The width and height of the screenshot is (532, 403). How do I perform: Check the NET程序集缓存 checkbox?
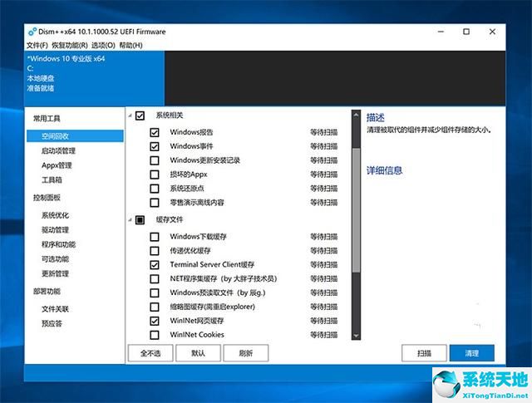[155, 279]
